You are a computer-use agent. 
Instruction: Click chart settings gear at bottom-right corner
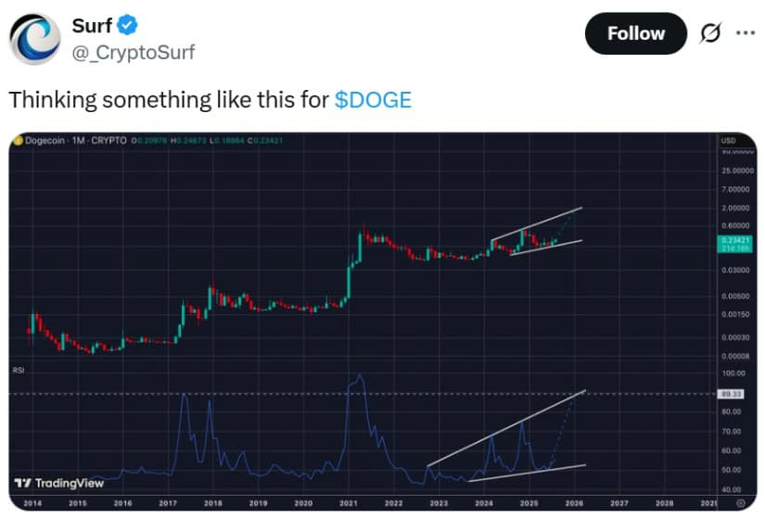pos(739,502)
